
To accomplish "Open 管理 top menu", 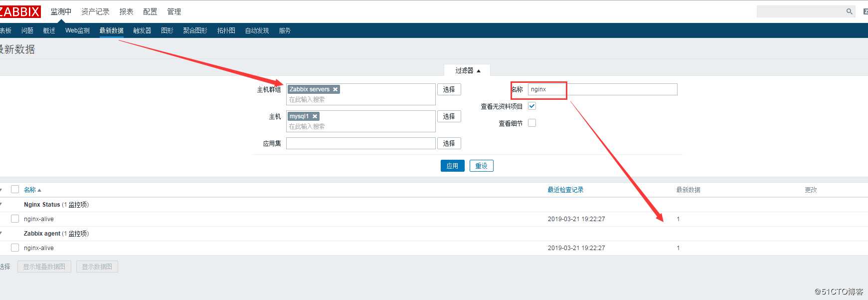I will (174, 11).
